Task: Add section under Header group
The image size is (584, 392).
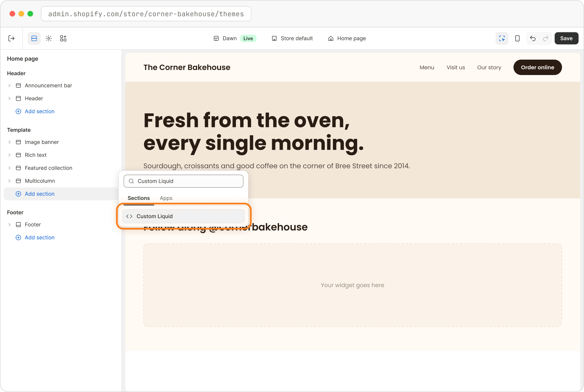Action: (x=35, y=111)
